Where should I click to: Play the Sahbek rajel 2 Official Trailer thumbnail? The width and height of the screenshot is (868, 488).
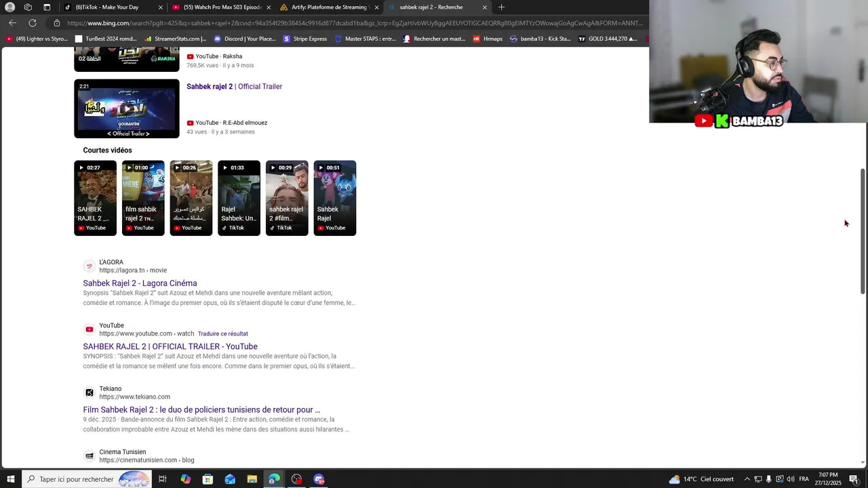tap(127, 108)
